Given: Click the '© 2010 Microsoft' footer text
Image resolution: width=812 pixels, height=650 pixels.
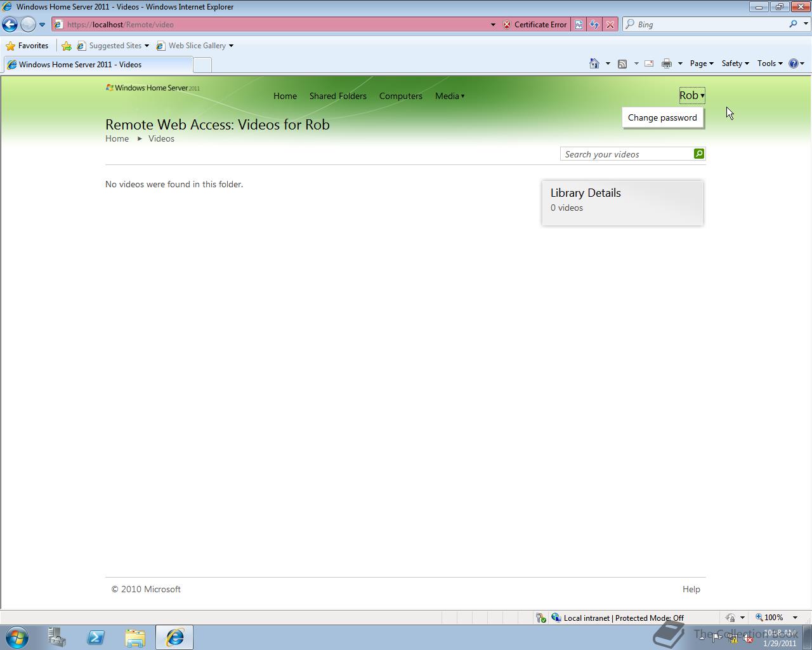Looking at the screenshot, I should pyautogui.click(x=146, y=589).
